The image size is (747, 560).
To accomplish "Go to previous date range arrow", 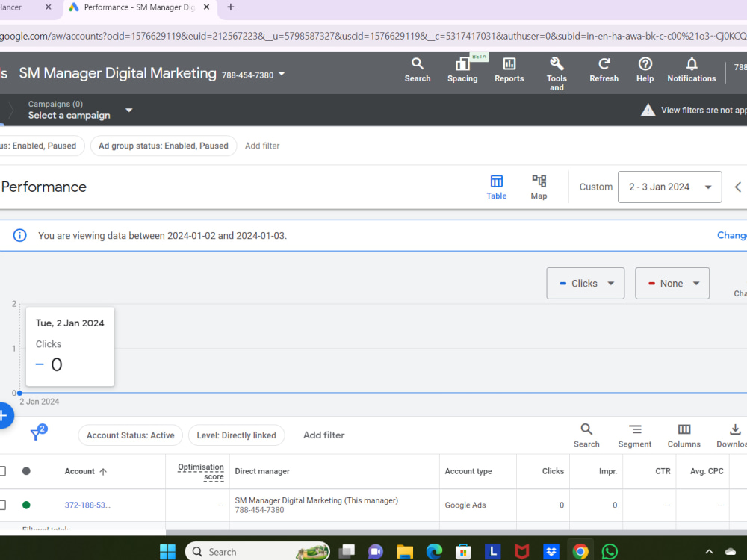I will pyautogui.click(x=738, y=187).
